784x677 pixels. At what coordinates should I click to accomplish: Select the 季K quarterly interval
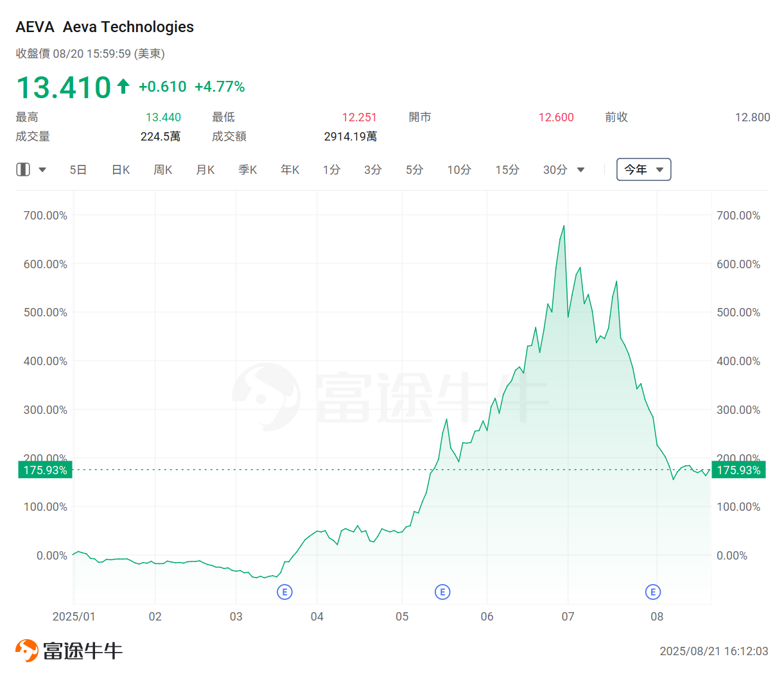coord(247,169)
